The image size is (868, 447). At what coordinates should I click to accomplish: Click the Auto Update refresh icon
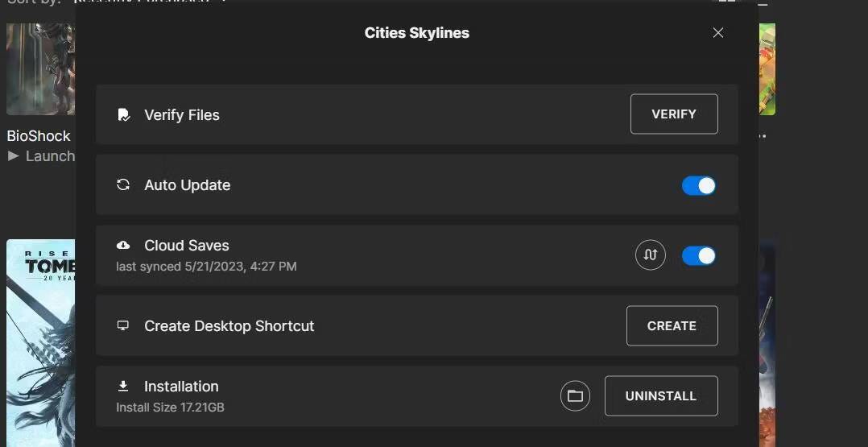[x=123, y=184]
